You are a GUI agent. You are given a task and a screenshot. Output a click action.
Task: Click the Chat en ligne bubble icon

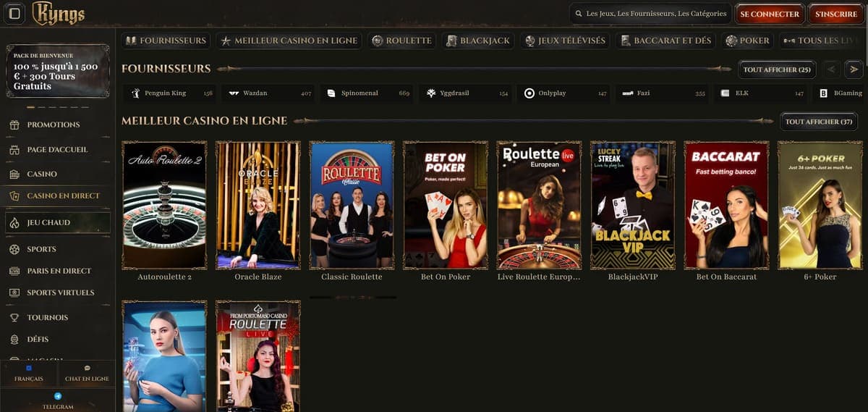tap(88, 369)
